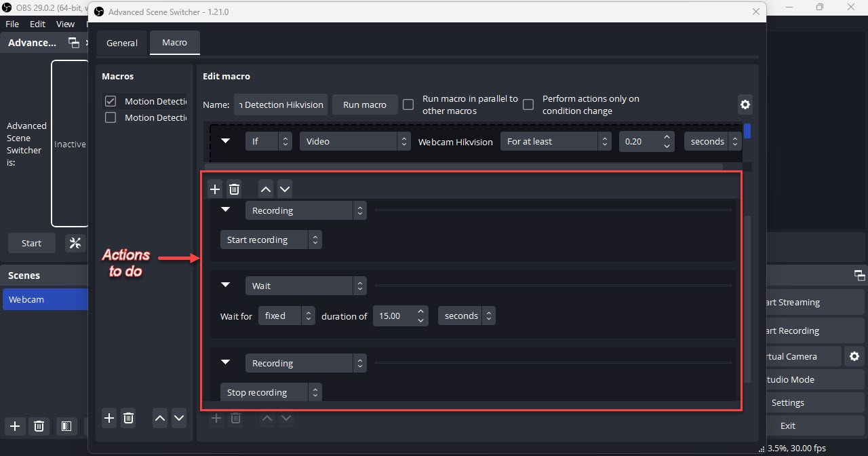This screenshot has width=868, height=456.
Task: Click the OBS Start Streaming button
Action: point(816,302)
